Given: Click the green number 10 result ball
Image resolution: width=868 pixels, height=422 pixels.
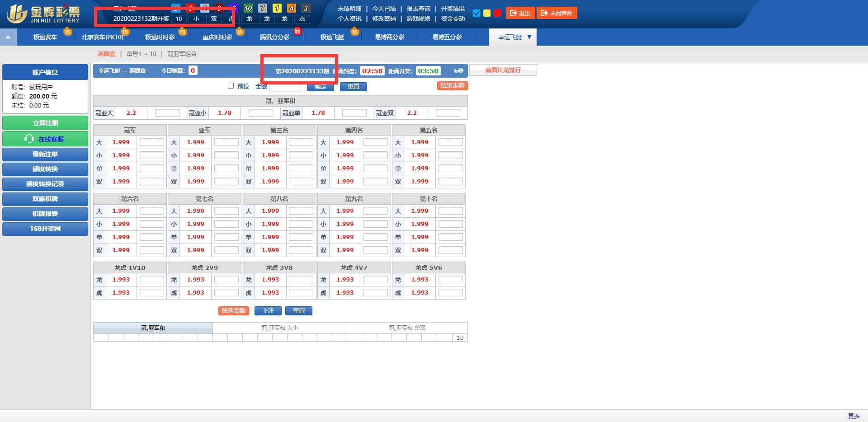Looking at the screenshot, I should click(x=248, y=8).
